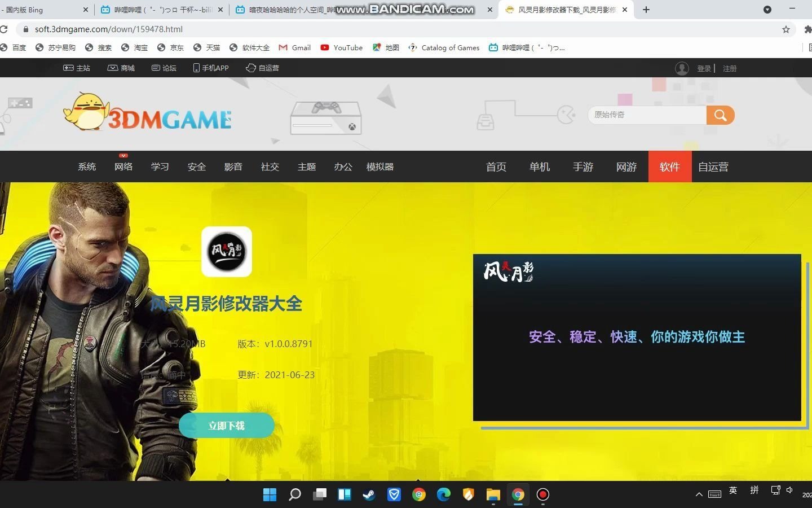
Task: Switch to active Chrome window on taskbar
Action: [x=518, y=494]
